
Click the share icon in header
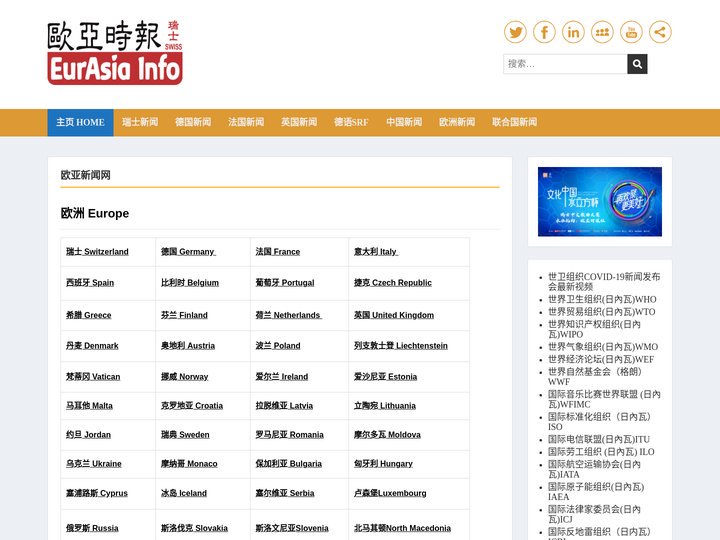click(x=660, y=32)
